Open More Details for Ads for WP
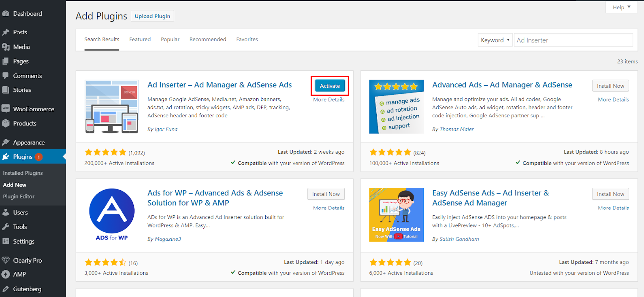This screenshot has height=297, width=644. [329, 208]
